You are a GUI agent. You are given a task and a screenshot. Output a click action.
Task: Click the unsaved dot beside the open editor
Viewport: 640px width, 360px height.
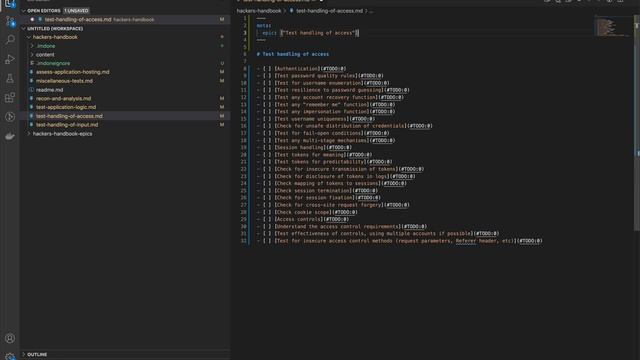(x=32, y=20)
